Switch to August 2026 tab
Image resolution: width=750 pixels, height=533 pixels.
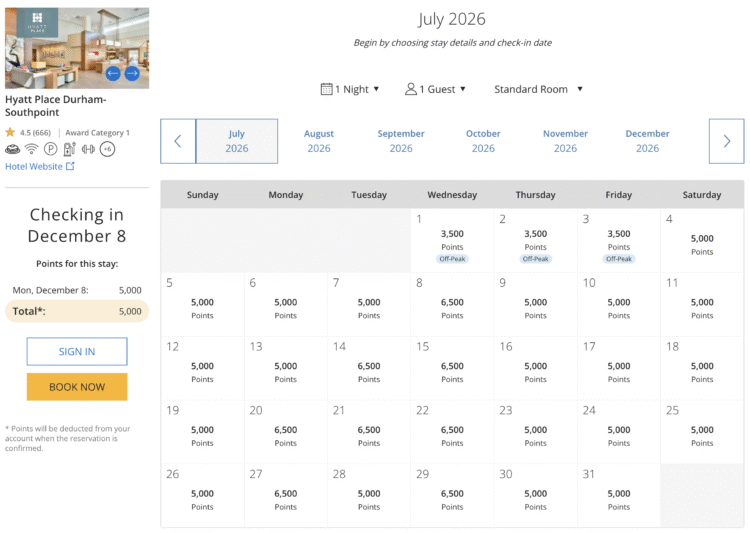[319, 141]
